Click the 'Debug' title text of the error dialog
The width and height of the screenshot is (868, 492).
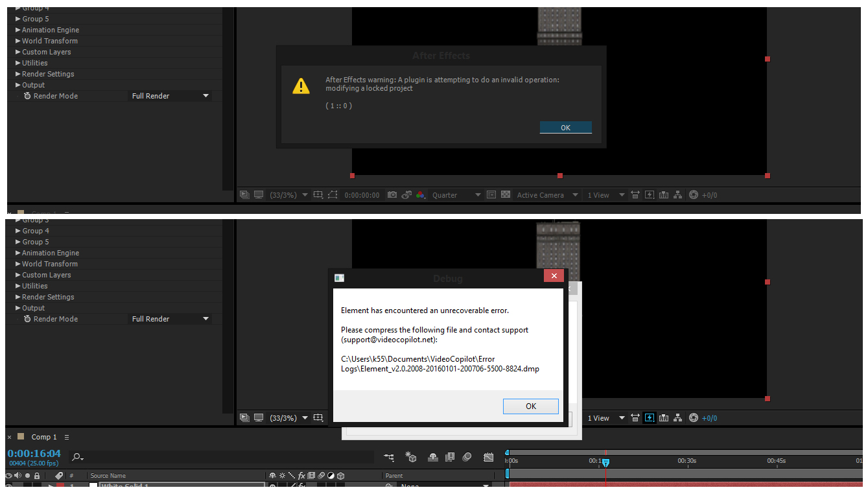(448, 279)
